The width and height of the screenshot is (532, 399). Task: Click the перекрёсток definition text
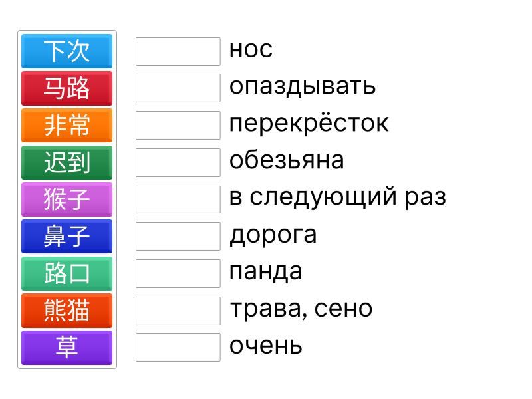pos(309,124)
